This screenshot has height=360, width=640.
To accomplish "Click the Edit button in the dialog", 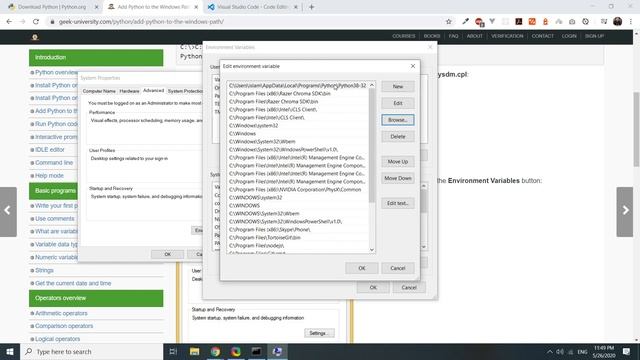I will pos(398,103).
